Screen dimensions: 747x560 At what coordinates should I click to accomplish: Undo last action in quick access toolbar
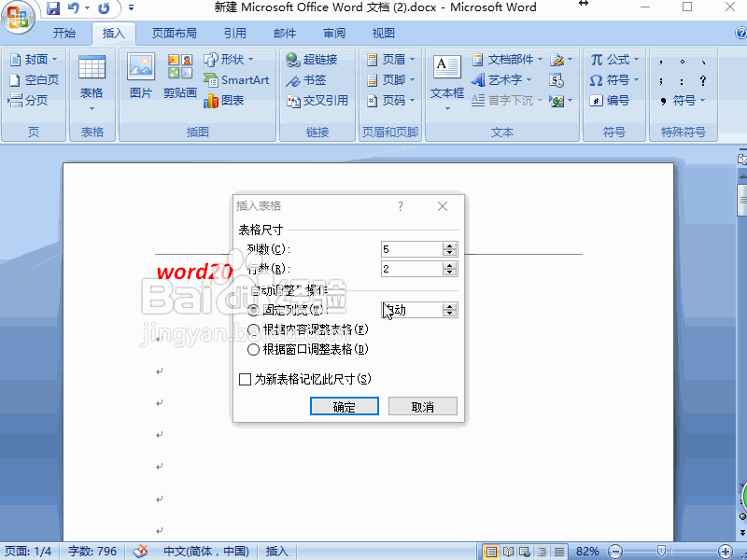coord(74,8)
